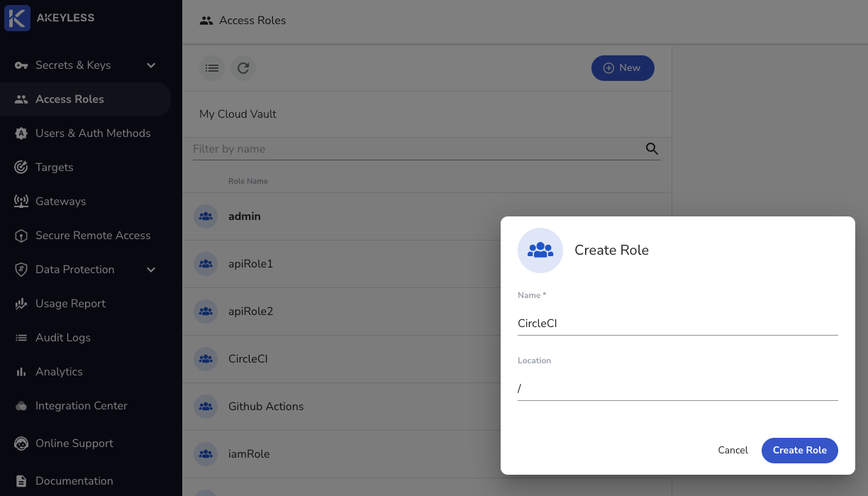The height and width of the screenshot is (496, 868).
Task: Click the Create Role dialog group icon
Action: [x=540, y=250]
